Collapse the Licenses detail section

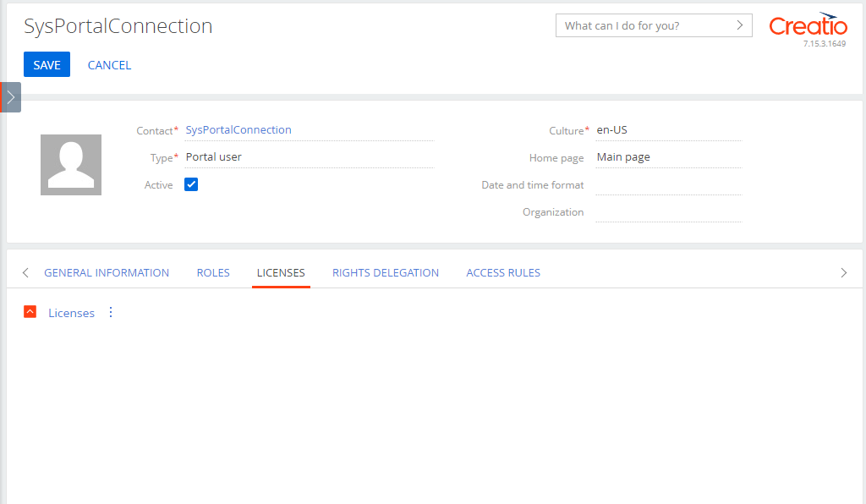[x=30, y=312]
